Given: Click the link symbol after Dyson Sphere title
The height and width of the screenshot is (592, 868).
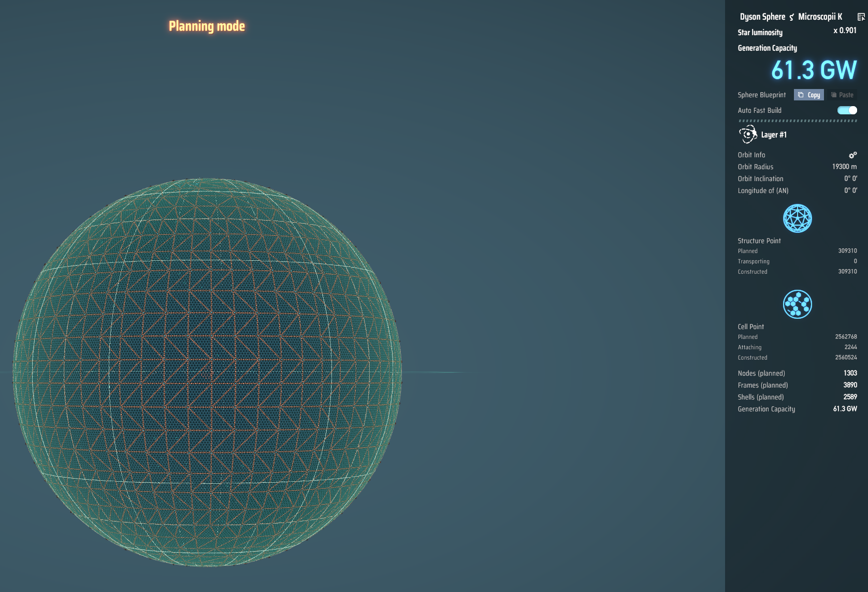Looking at the screenshot, I should 791,17.
